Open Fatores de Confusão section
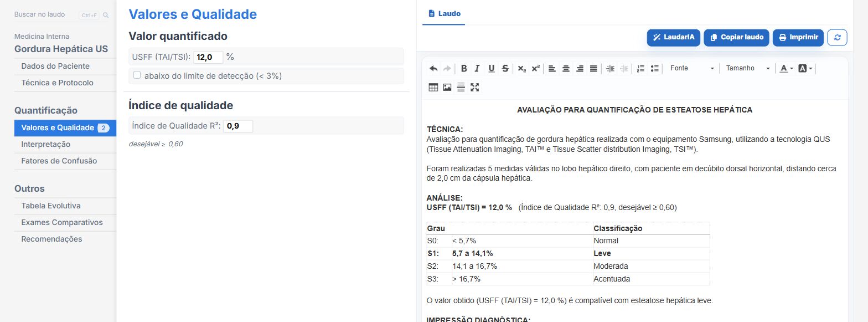This screenshot has width=868, height=322. click(65, 161)
